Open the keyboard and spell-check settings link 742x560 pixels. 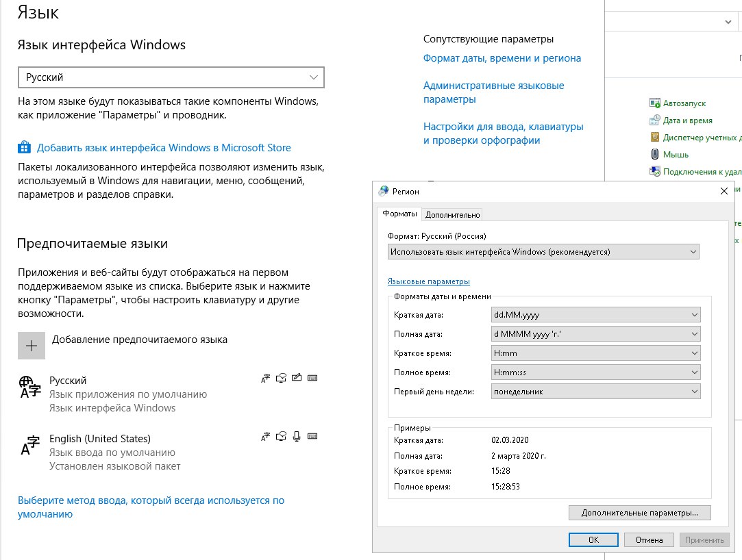coord(503,133)
